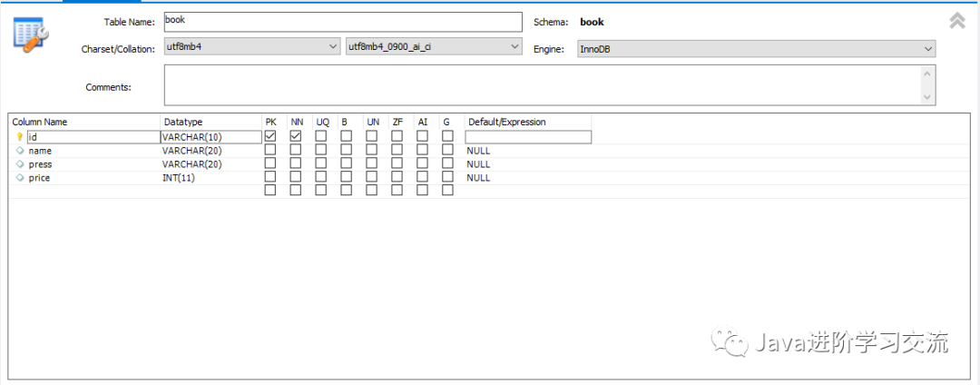This screenshot has height=385, width=980.
Task: Click the Column Name header
Action: [x=40, y=122]
